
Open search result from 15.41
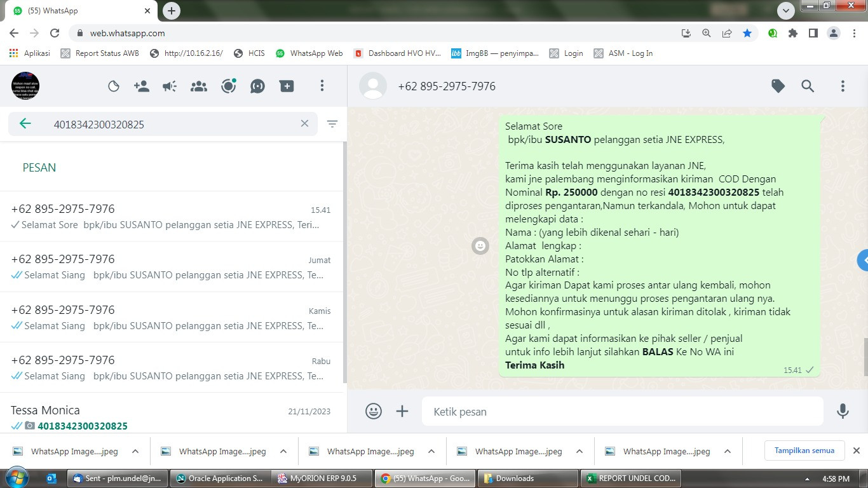[x=171, y=217]
